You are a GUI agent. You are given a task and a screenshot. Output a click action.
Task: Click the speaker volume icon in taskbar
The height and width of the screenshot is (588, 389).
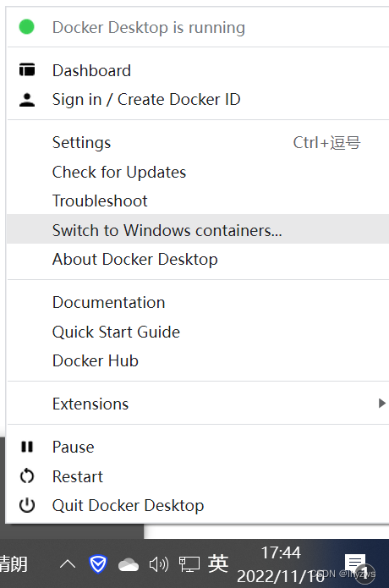[159, 564]
